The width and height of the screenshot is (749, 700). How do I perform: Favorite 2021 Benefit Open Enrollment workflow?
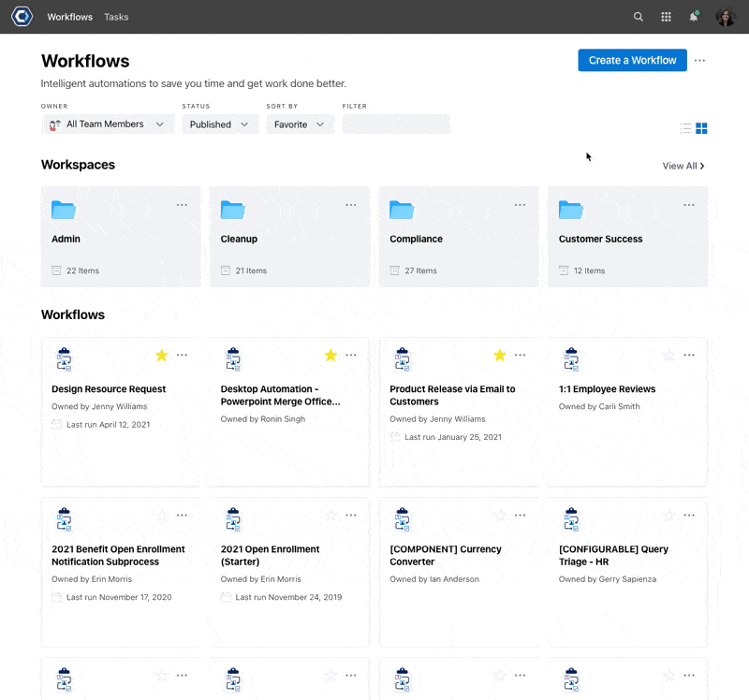[162, 516]
